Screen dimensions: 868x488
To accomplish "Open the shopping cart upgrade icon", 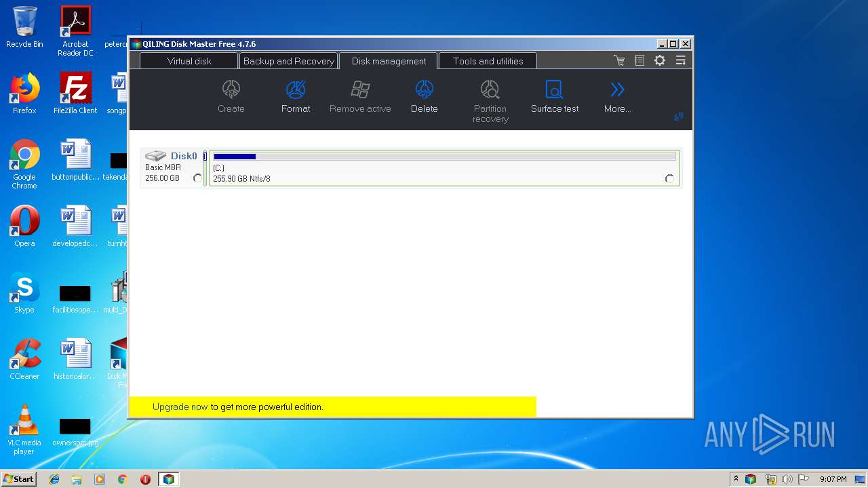I will [619, 60].
